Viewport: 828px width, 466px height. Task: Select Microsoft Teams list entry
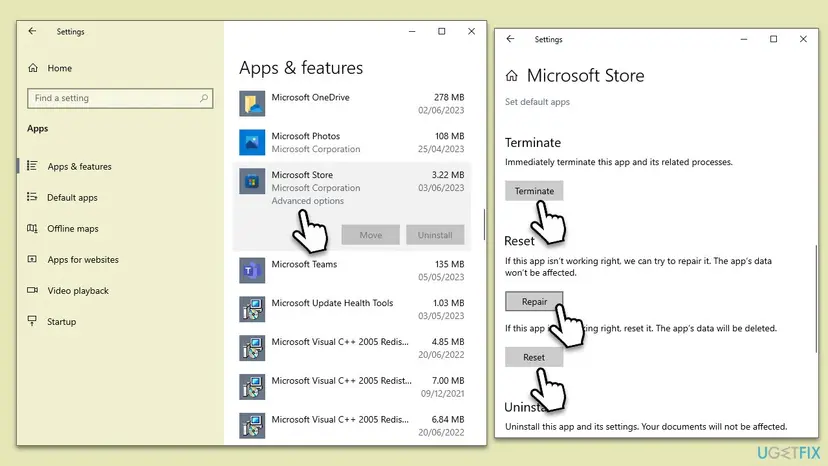pyautogui.click(x=352, y=271)
